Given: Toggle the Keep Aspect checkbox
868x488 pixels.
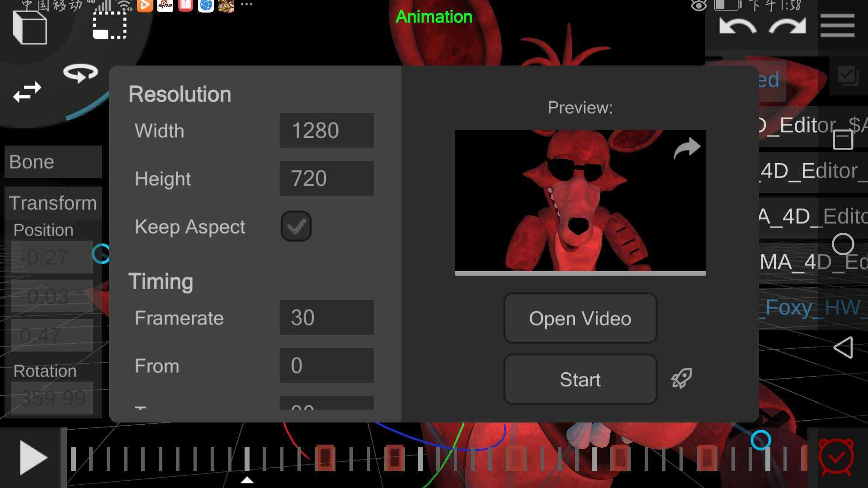Looking at the screenshot, I should pyautogui.click(x=296, y=226).
